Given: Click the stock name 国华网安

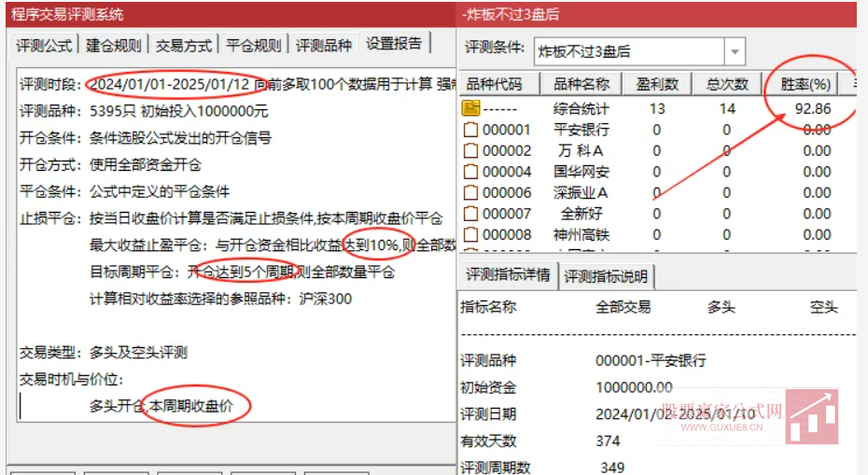Looking at the screenshot, I should click(581, 172).
